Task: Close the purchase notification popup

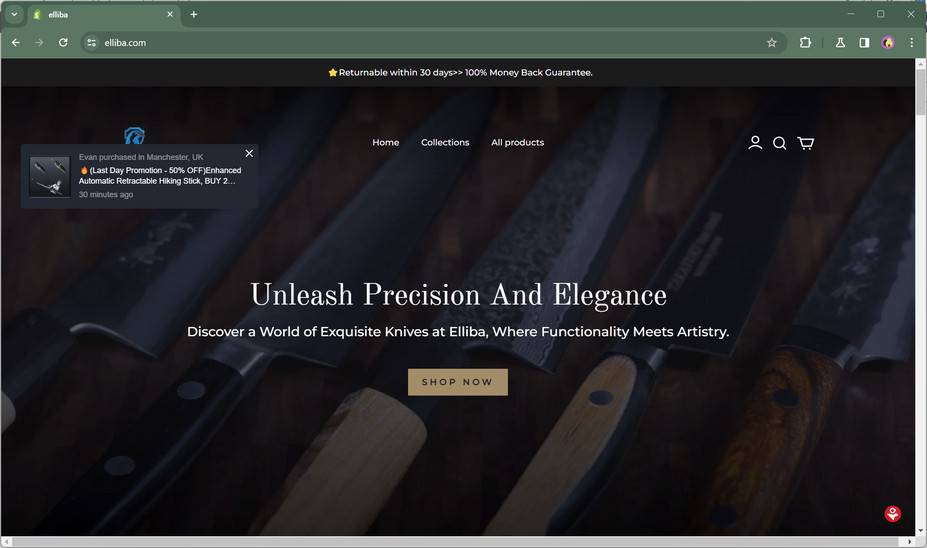Action: (x=249, y=153)
